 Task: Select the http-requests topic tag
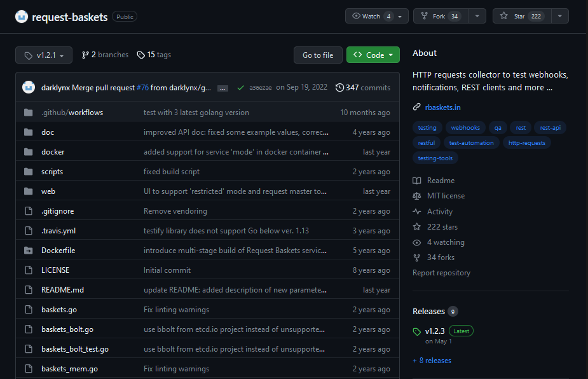(x=526, y=143)
